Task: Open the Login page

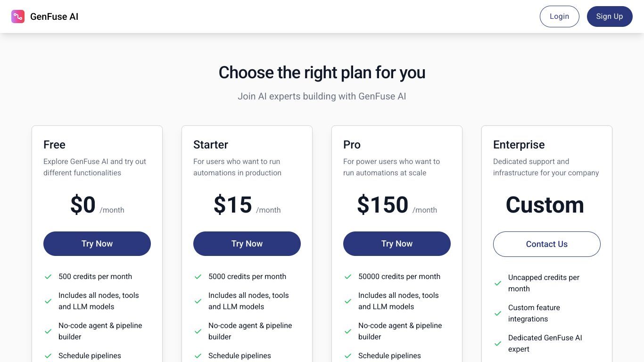Action: [x=559, y=16]
